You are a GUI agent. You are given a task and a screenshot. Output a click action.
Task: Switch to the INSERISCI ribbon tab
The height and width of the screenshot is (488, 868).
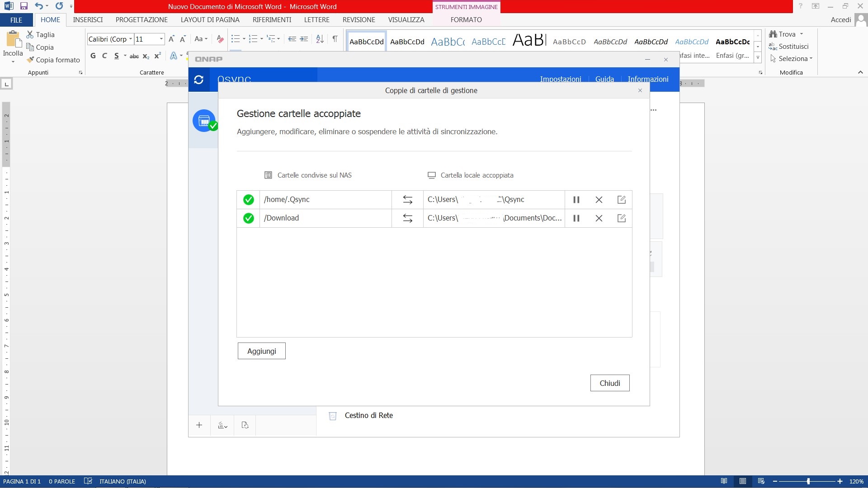click(88, 20)
